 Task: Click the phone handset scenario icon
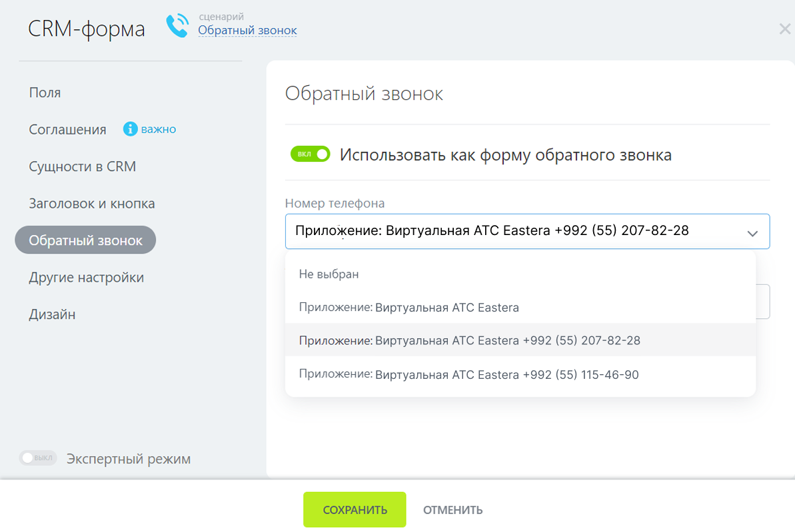tap(177, 27)
